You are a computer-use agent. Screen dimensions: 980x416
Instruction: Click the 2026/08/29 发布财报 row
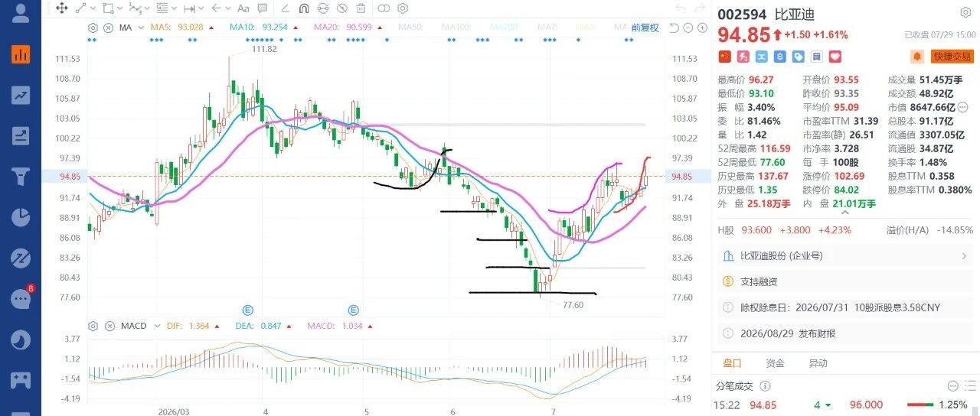[845, 333]
